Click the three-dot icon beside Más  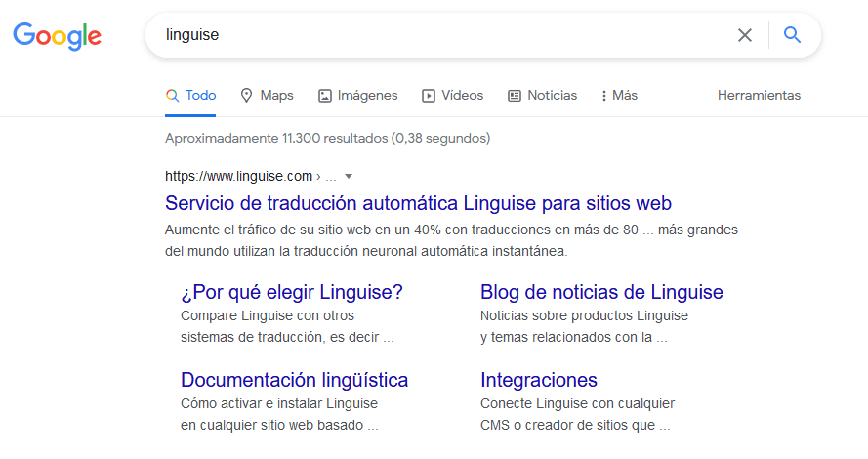pyautogui.click(x=604, y=96)
